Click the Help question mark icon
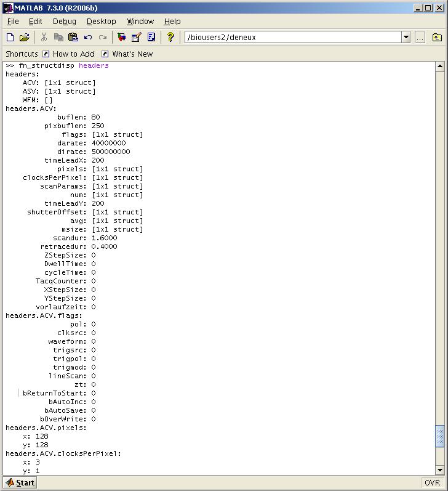448x491 pixels. pos(170,37)
